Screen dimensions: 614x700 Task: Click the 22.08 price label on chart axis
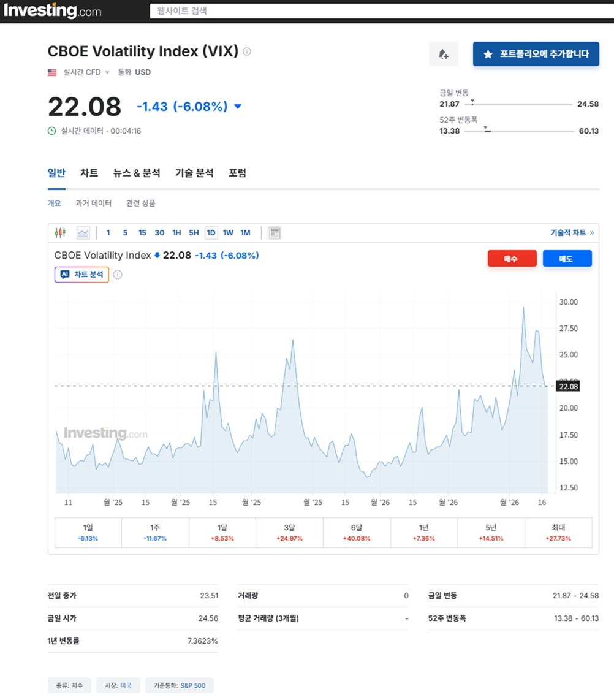click(x=568, y=386)
